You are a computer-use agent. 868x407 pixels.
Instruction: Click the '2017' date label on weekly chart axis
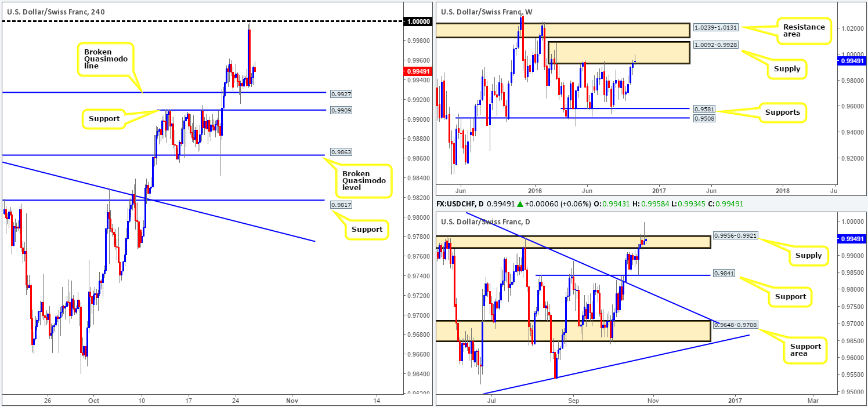click(x=659, y=190)
